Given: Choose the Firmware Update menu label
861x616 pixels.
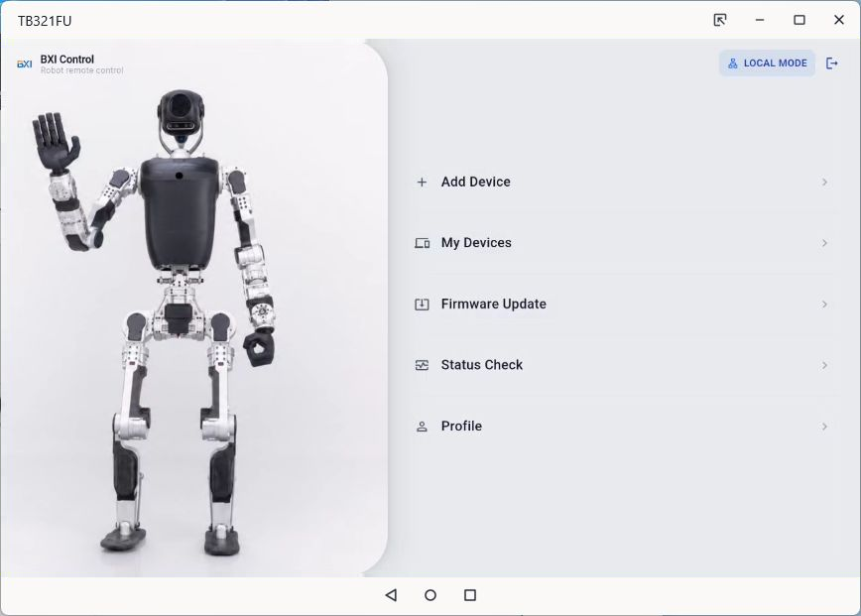Looking at the screenshot, I should click(x=494, y=304).
